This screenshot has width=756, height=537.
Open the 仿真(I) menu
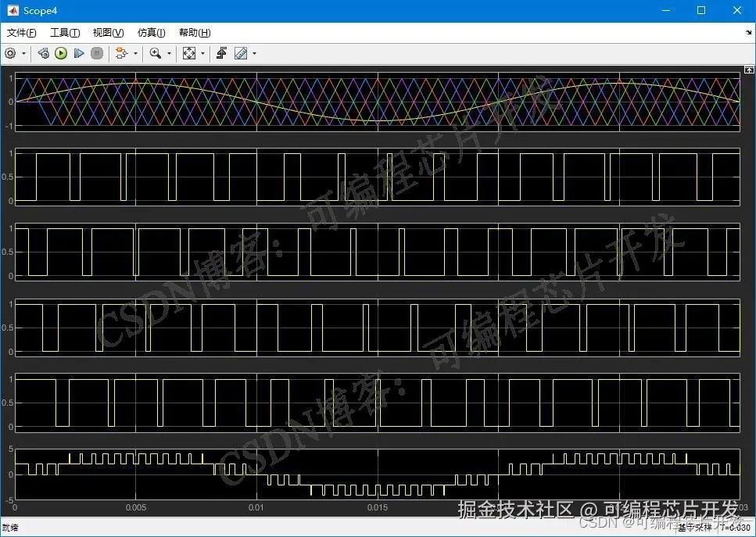pos(152,33)
